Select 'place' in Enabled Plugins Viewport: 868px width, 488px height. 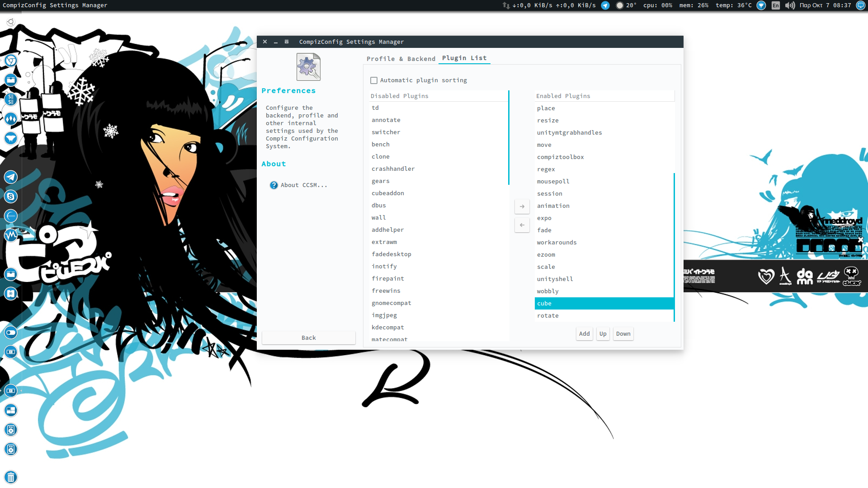click(x=604, y=108)
